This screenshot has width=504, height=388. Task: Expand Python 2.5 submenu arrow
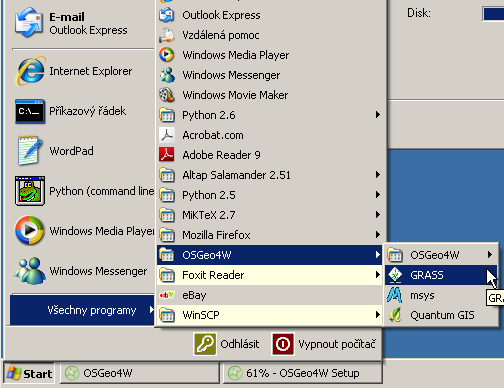point(378,195)
